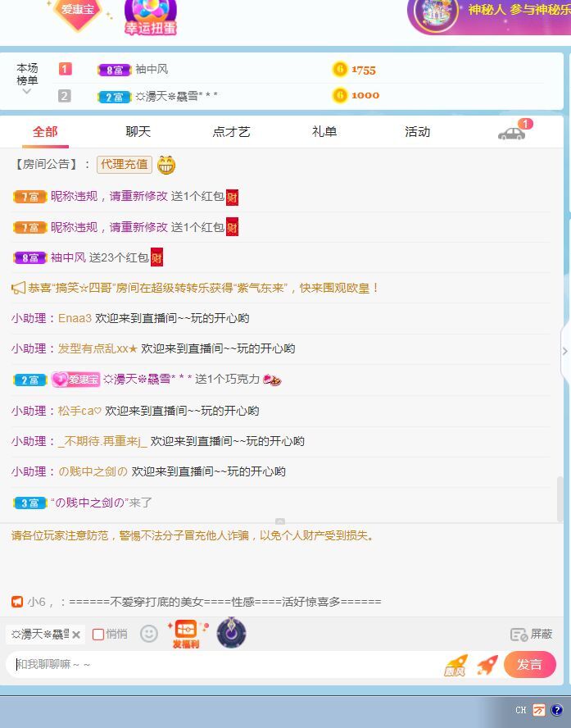Image resolution: width=571 pixels, height=728 pixels.
Task: Click the 发言 send button
Action: 530,664
